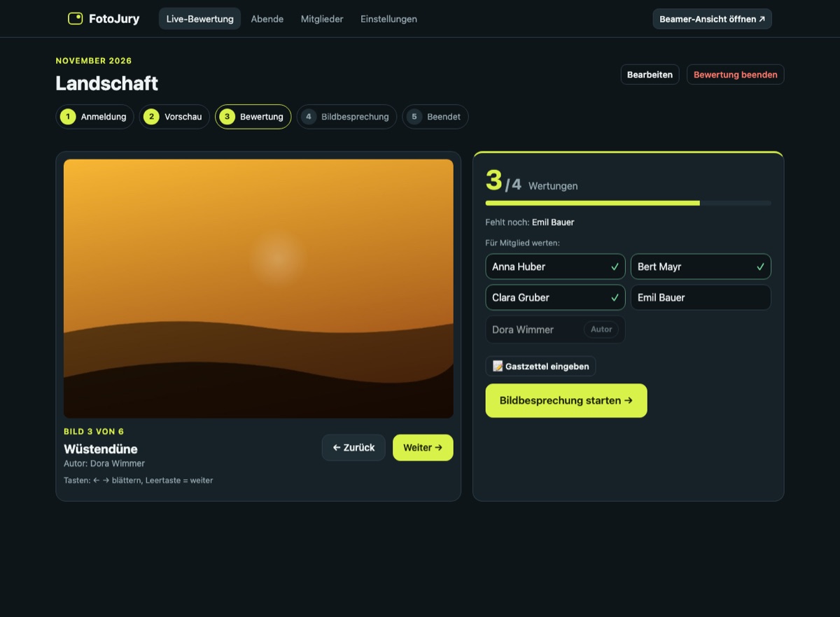Click the Dora Wimmer author entry
This screenshot has height=617, width=840.
point(555,329)
